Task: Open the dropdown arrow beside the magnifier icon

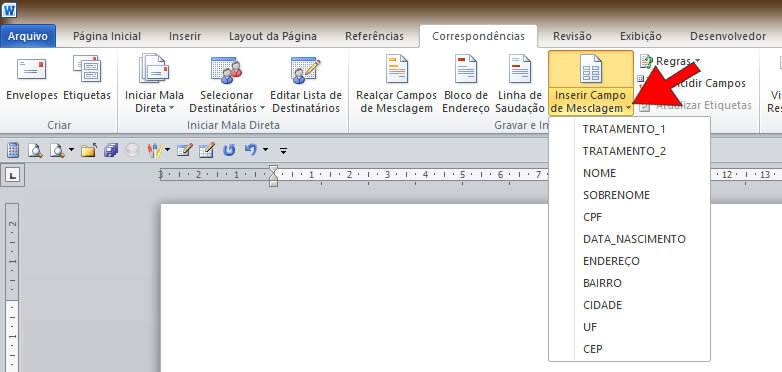Action: (x=71, y=150)
